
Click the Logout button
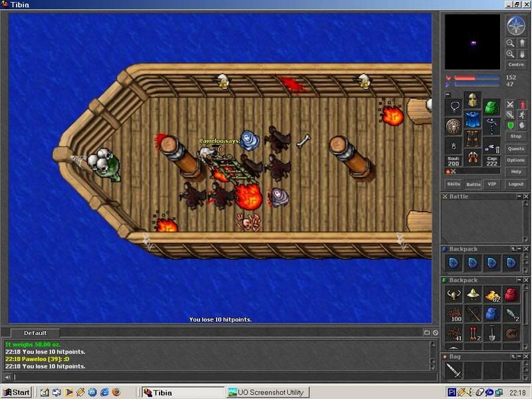[x=516, y=184]
